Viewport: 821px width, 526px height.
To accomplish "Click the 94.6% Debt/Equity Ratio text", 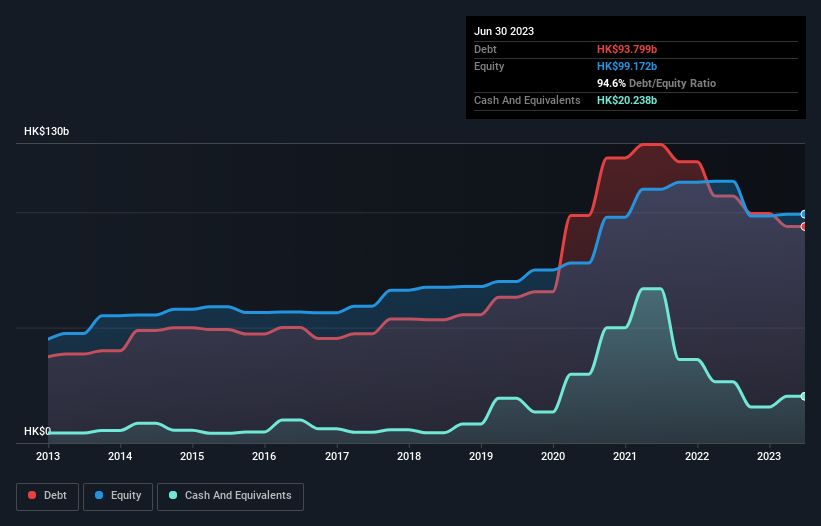I will [656, 83].
